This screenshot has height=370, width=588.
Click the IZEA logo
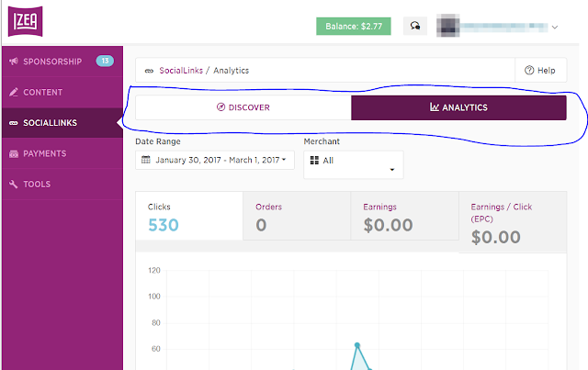click(x=25, y=21)
